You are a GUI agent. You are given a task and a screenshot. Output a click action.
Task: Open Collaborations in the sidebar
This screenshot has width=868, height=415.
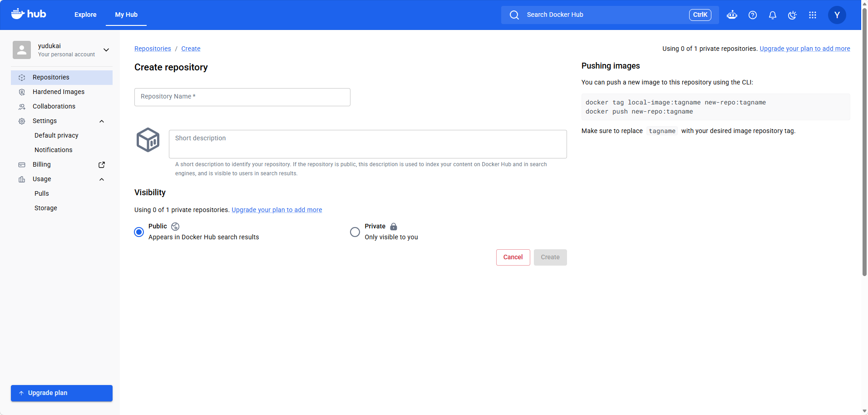pyautogui.click(x=62, y=107)
